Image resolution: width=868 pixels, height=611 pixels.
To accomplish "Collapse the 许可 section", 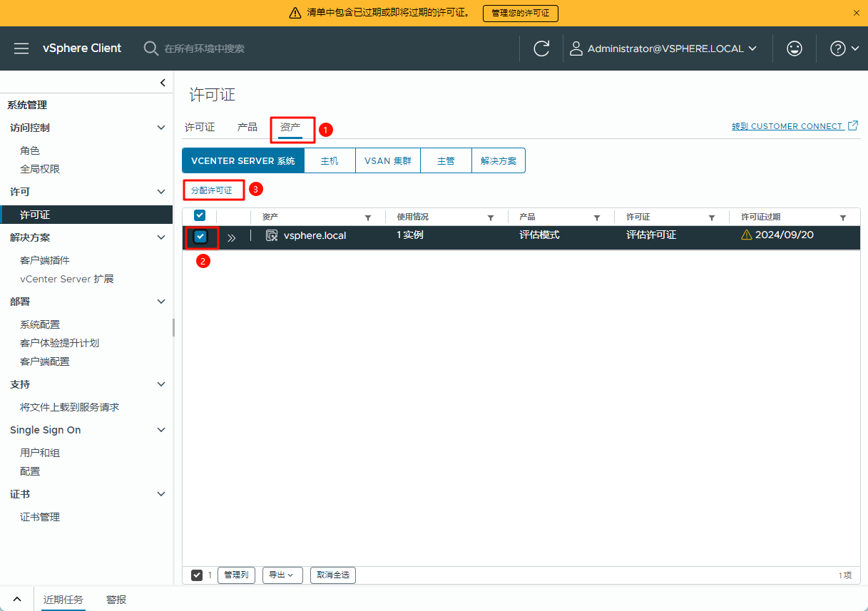I will coord(161,192).
